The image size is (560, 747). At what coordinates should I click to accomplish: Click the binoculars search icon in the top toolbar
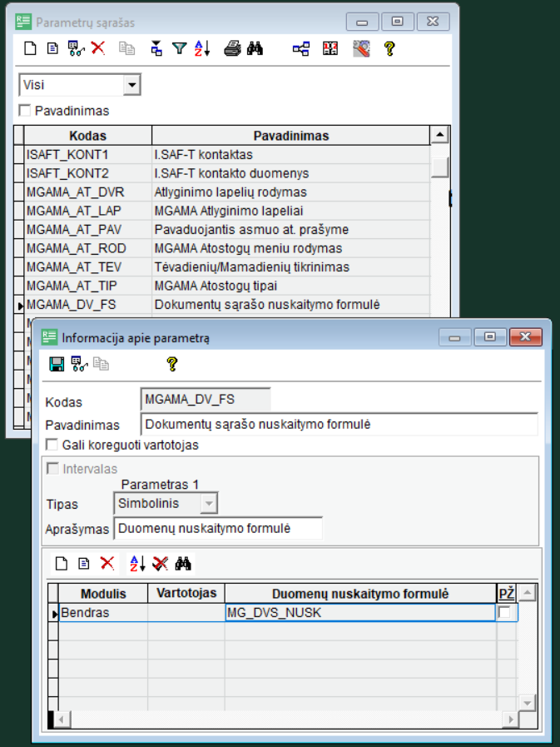point(255,49)
